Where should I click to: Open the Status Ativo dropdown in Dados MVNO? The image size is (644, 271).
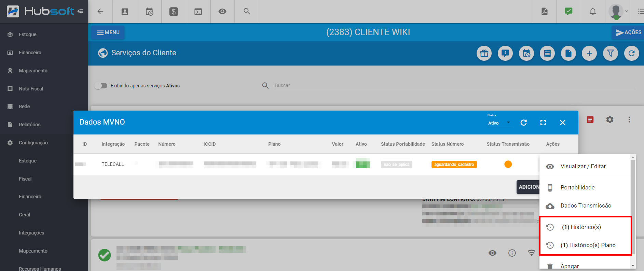click(500, 123)
